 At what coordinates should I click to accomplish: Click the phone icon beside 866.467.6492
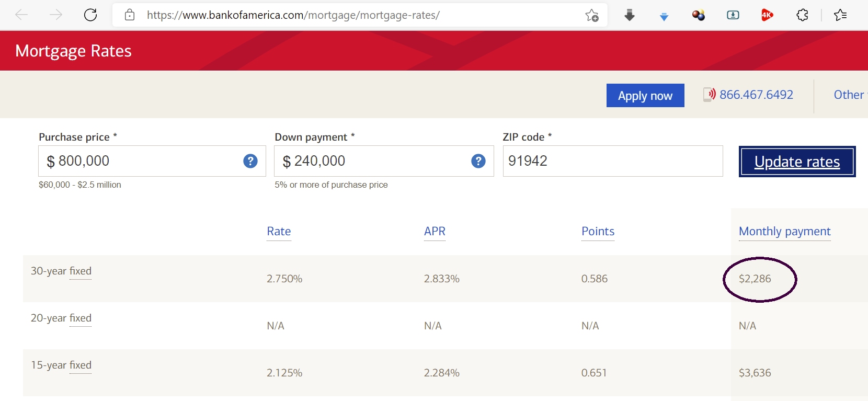(710, 95)
